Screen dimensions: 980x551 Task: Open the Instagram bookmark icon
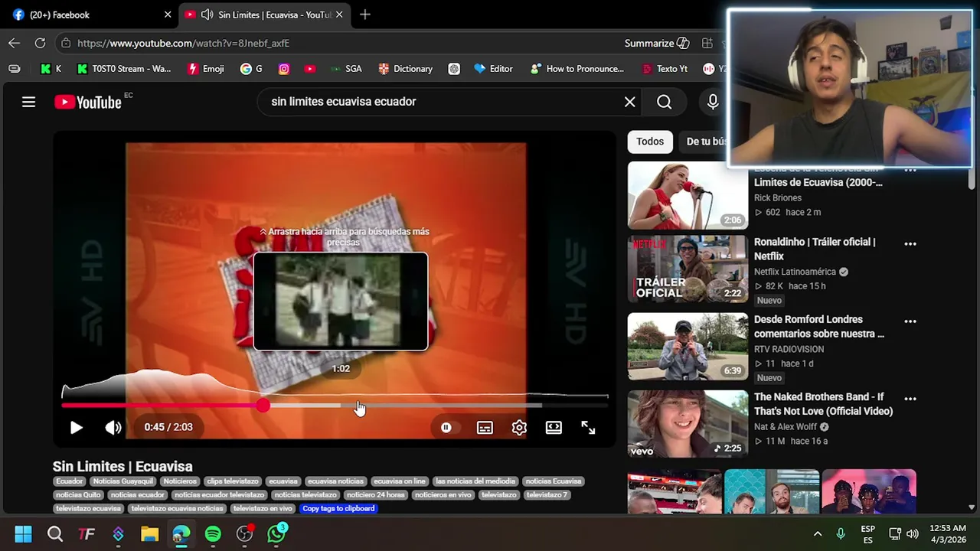point(284,69)
